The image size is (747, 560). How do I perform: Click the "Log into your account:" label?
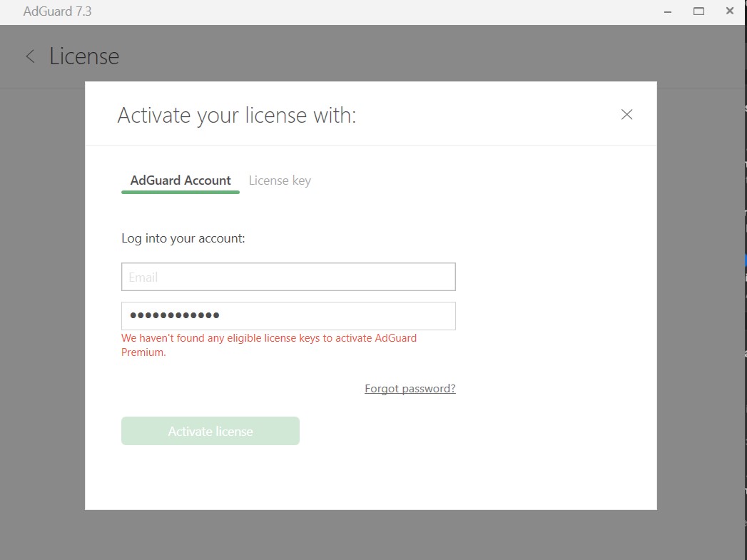point(183,238)
